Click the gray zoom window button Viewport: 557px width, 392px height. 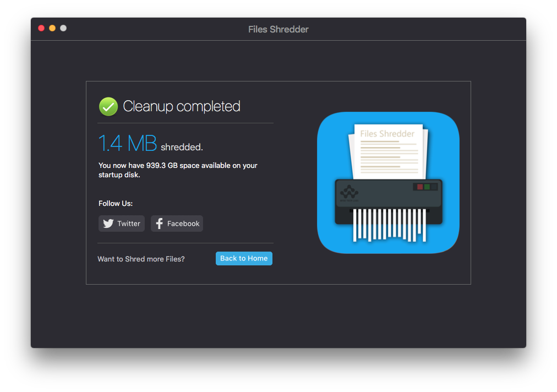tap(63, 28)
